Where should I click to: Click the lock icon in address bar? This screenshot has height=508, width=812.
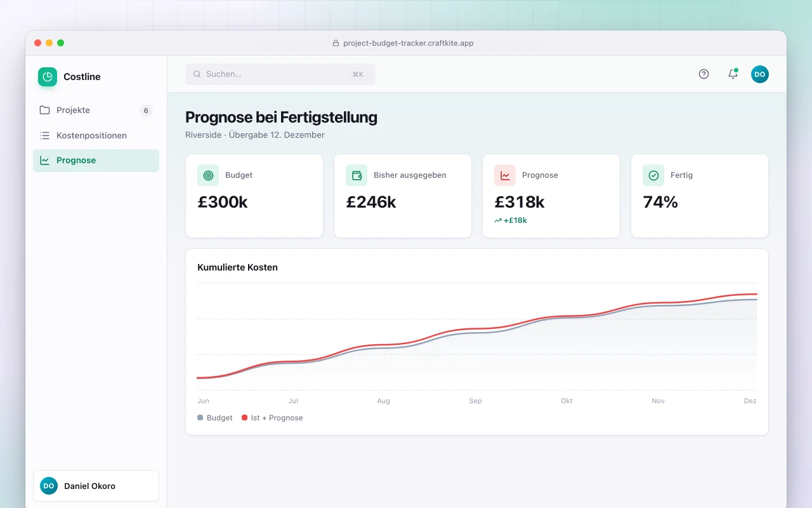coord(336,43)
